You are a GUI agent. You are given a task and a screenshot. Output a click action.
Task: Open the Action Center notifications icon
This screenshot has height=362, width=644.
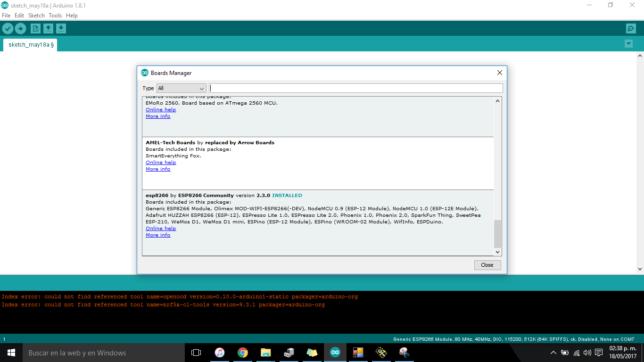[x=599, y=353]
